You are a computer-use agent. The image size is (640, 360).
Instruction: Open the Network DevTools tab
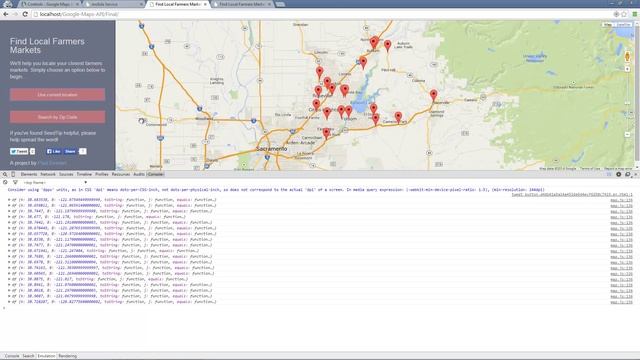pos(48,174)
